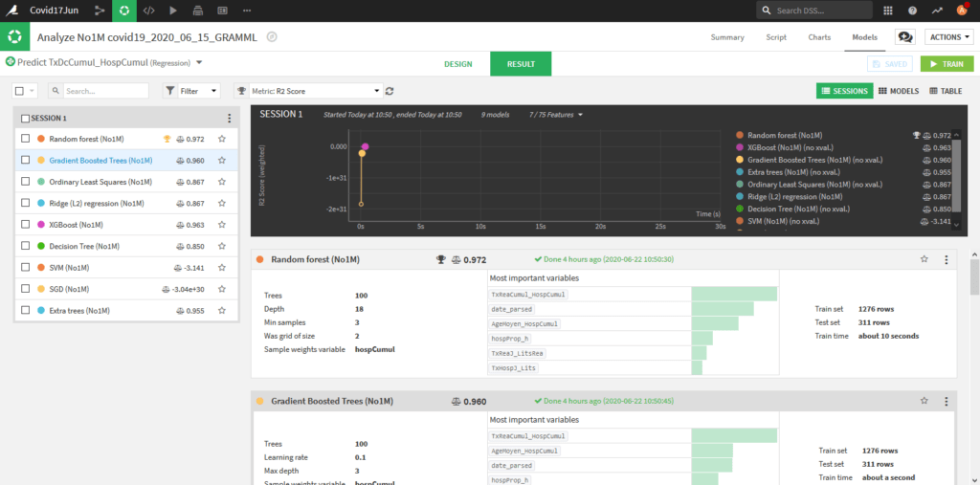Star the Gradient Boosted Trees model in list
The height and width of the screenshot is (485, 980).
[x=221, y=161]
